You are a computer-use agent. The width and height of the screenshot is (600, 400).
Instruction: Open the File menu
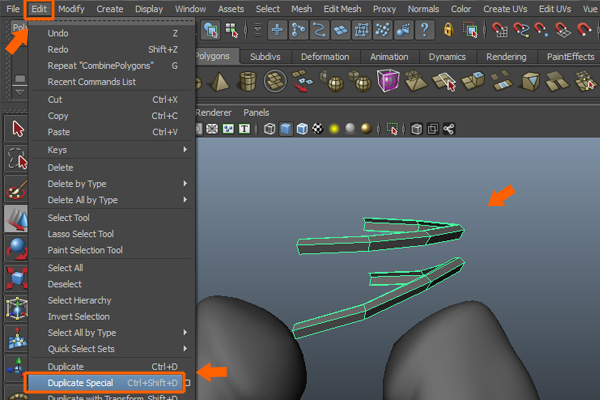click(13, 9)
